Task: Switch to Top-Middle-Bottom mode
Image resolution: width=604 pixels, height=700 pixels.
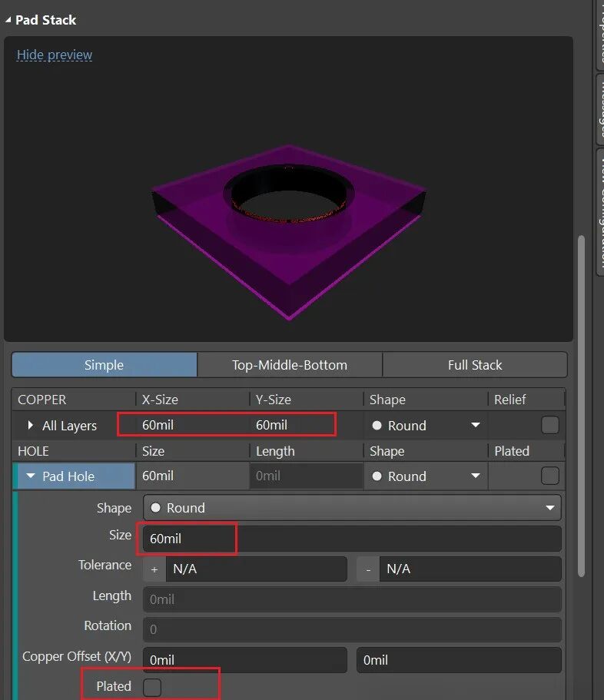Action: click(x=290, y=365)
